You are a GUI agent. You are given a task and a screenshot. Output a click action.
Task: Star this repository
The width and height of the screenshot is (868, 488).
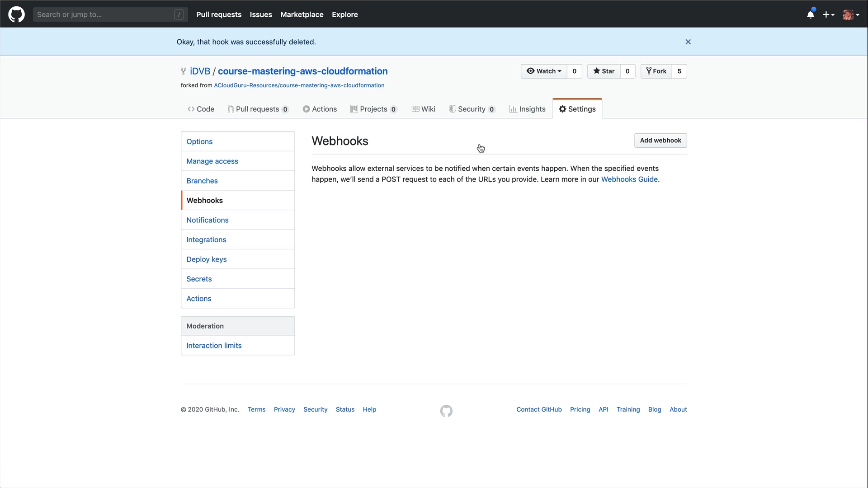(604, 71)
